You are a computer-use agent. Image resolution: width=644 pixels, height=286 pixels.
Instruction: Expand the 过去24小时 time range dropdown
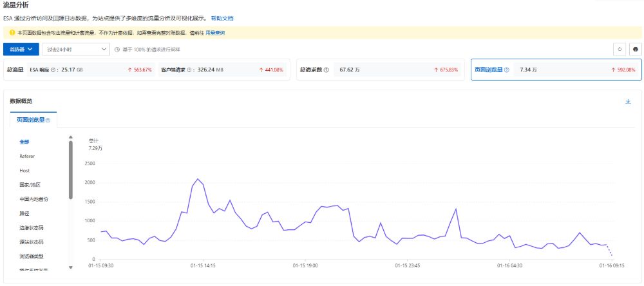tap(76, 49)
